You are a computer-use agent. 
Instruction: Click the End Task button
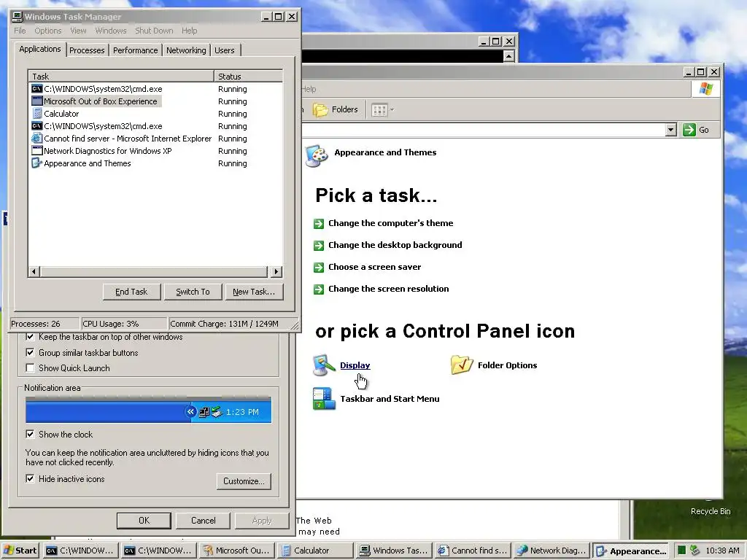coord(131,292)
